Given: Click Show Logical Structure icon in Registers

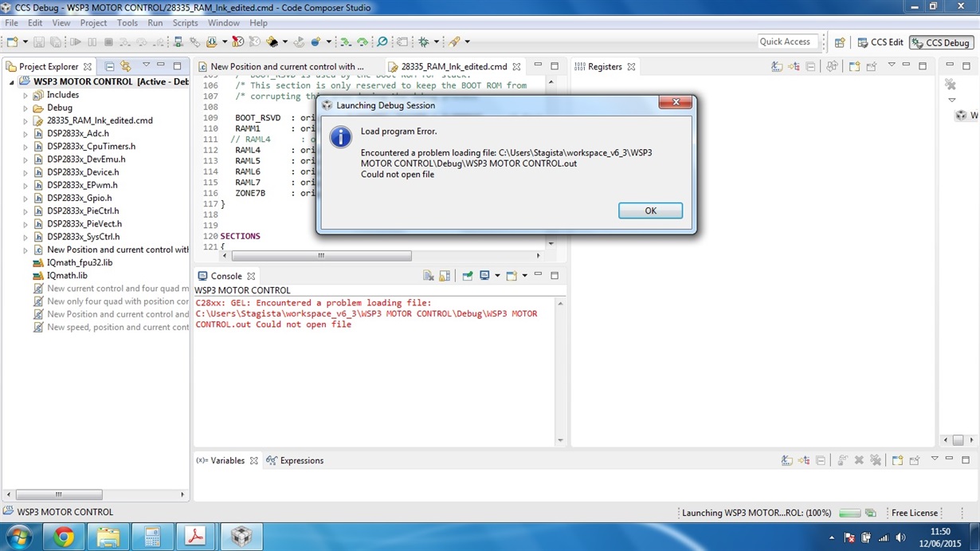Looking at the screenshot, I should 794,66.
